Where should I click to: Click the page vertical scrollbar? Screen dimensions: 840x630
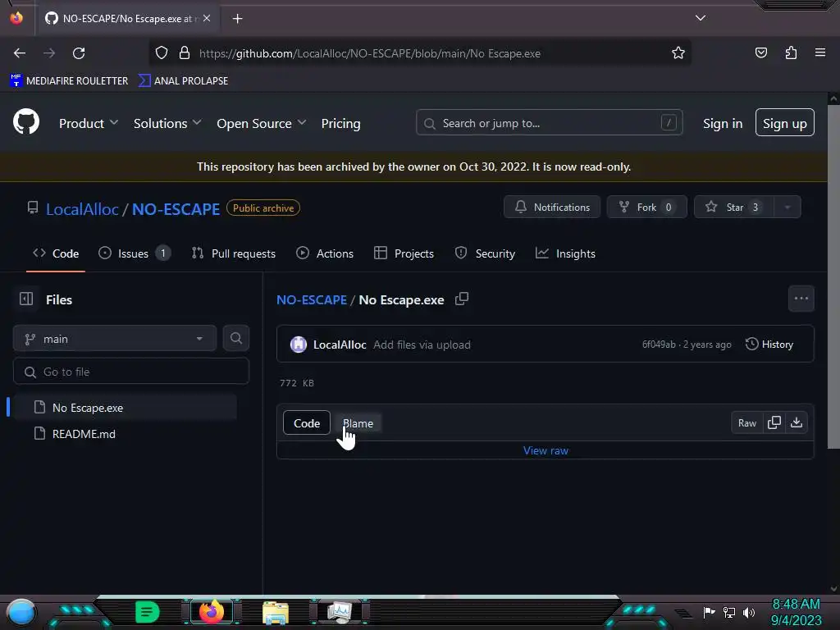(x=833, y=276)
